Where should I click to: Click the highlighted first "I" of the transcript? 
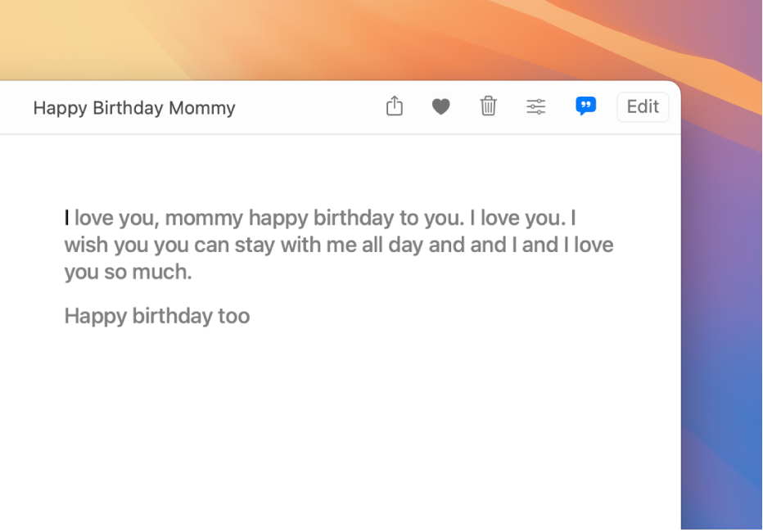point(67,219)
